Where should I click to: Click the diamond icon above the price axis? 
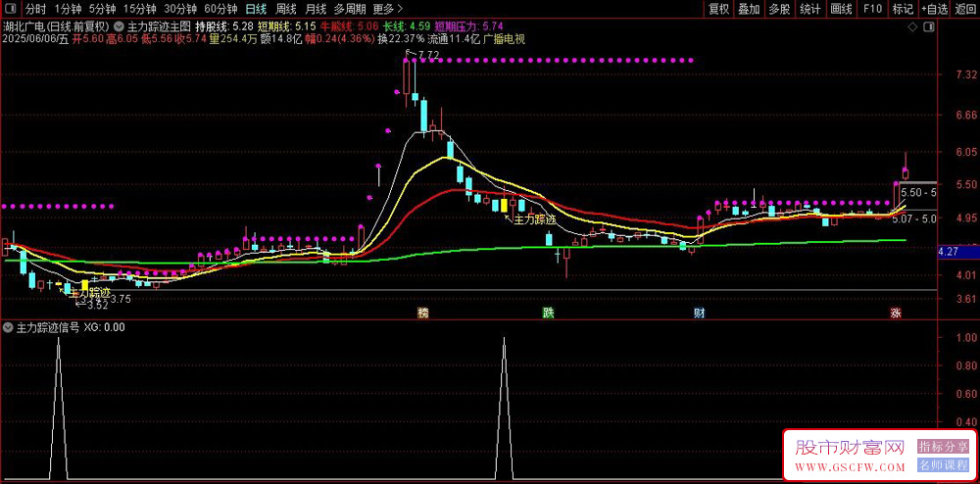click(x=912, y=26)
